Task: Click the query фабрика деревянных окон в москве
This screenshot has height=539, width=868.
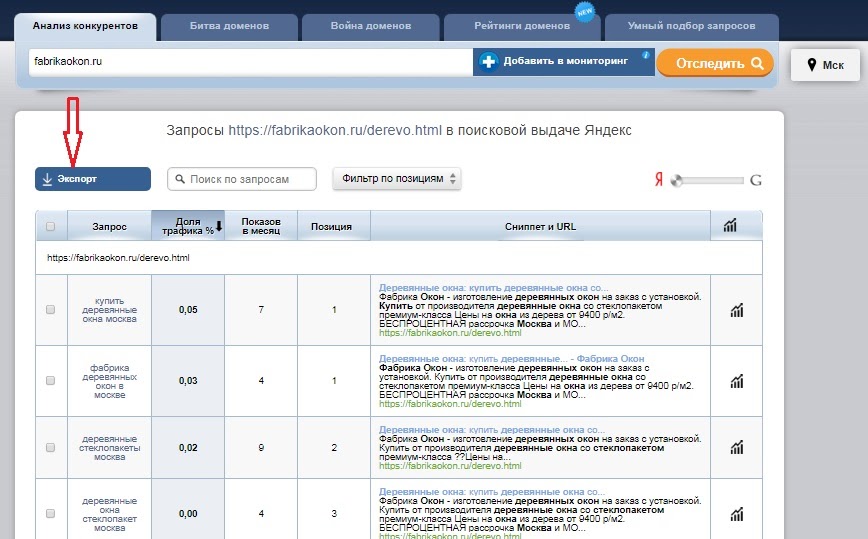Action: [109, 381]
